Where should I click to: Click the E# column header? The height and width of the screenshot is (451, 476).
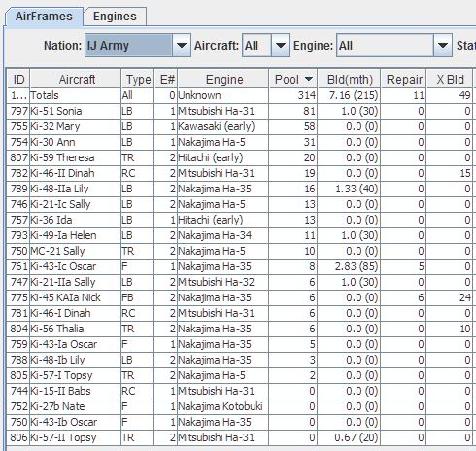point(166,80)
